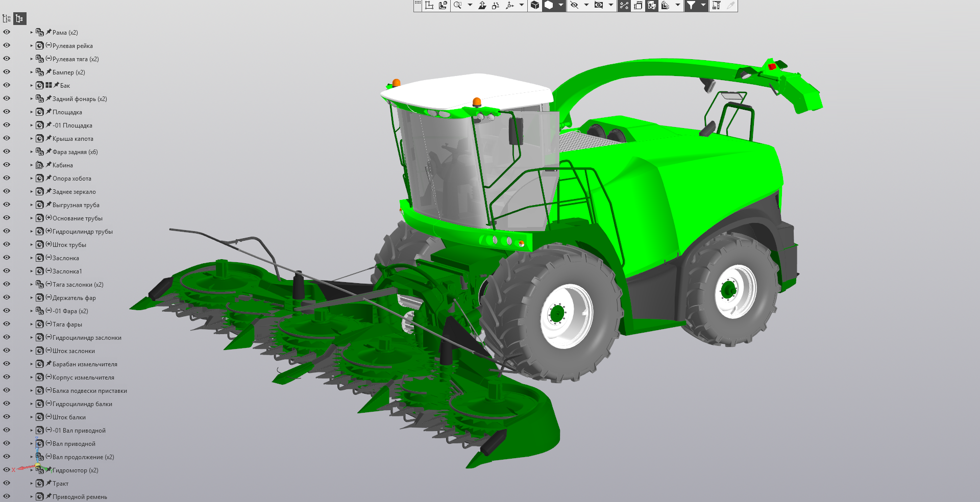The height and width of the screenshot is (502, 980).
Task: Click the hide elements crossed-eye icon
Action: click(574, 5)
